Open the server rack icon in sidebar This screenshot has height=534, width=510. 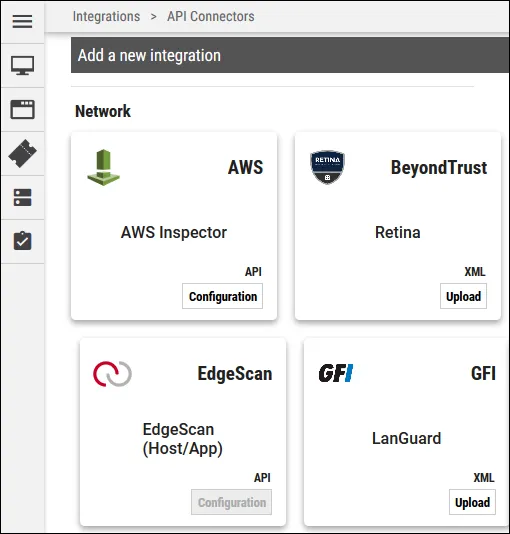tap(22, 198)
